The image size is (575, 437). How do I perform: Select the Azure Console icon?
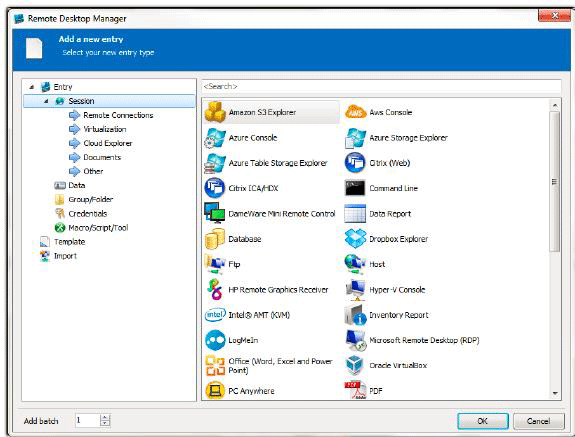pos(215,138)
